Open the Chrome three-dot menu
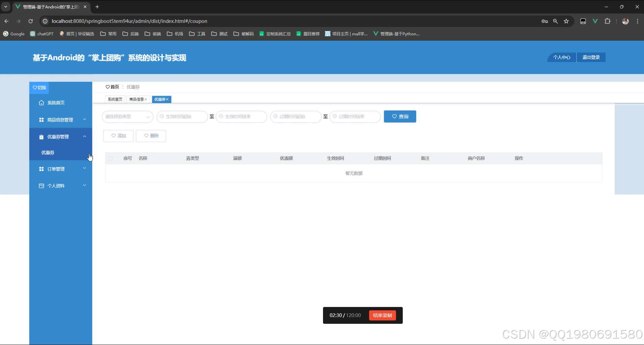The image size is (644, 345). (638, 21)
